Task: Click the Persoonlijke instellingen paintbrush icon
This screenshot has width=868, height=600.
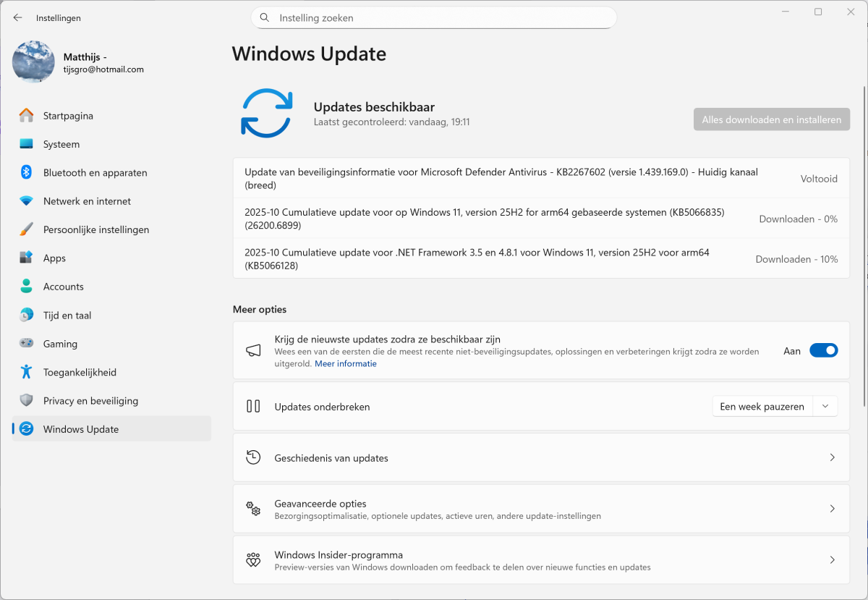Action: pyautogui.click(x=26, y=229)
